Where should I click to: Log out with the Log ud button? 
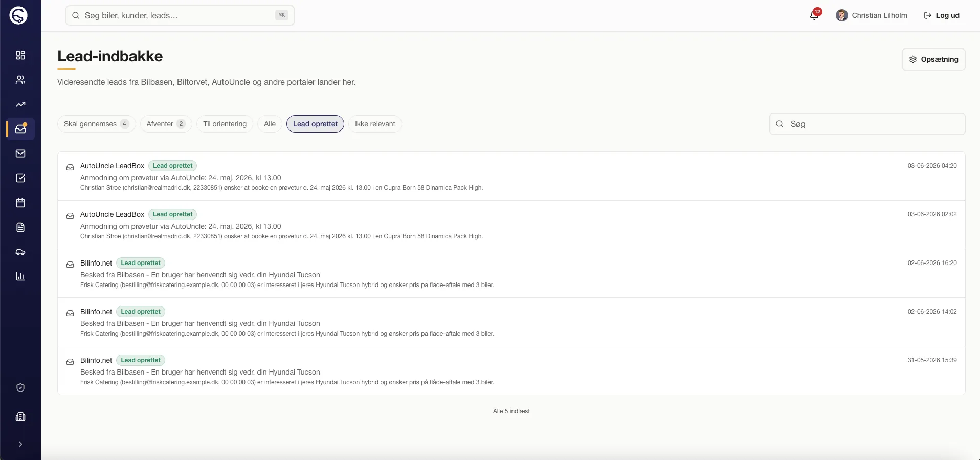942,15
